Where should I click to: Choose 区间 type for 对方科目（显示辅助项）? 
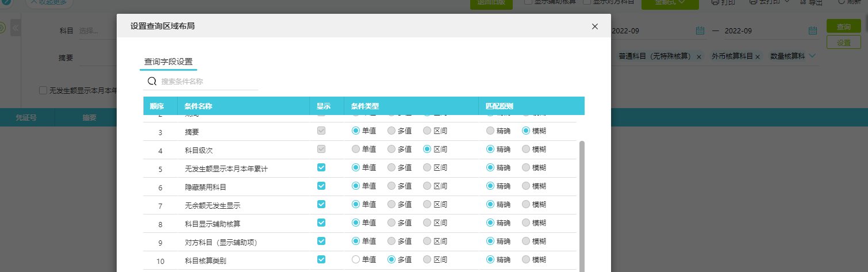(427, 241)
